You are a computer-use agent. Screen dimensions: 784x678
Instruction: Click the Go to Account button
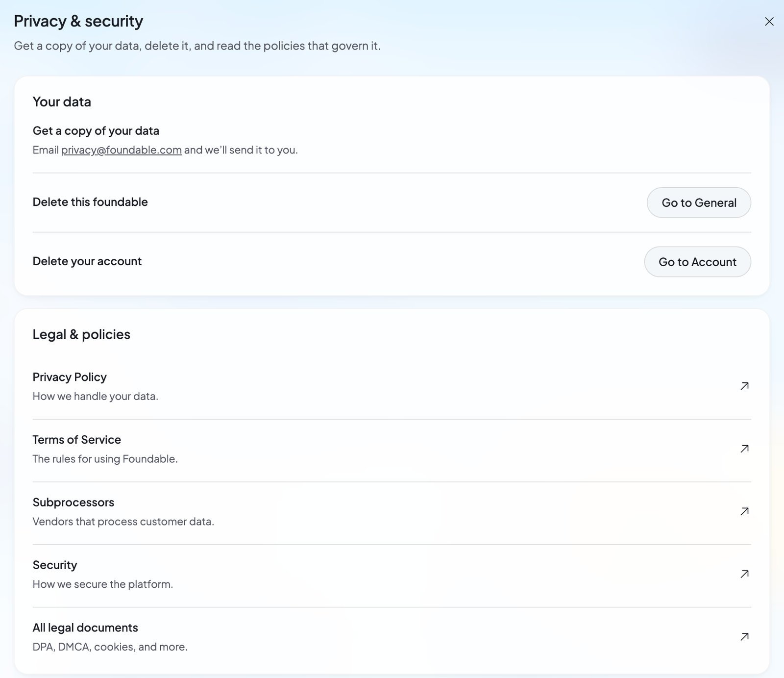tap(697, 262)
